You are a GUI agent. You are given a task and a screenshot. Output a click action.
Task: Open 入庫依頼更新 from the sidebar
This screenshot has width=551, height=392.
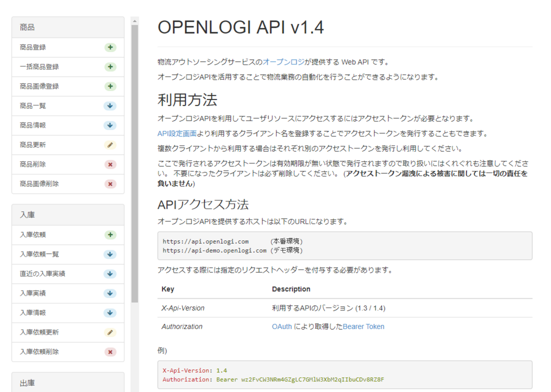pyautogui.click(x=68, y=332)
